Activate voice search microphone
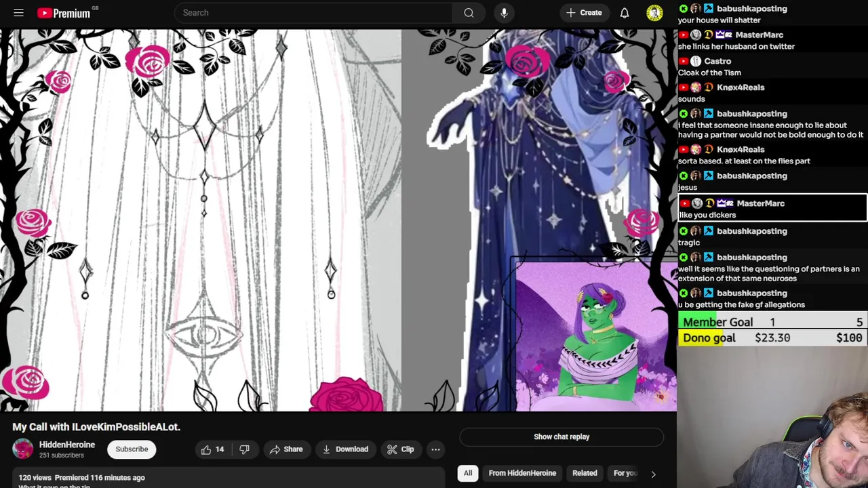 click(x=504, y=13)
